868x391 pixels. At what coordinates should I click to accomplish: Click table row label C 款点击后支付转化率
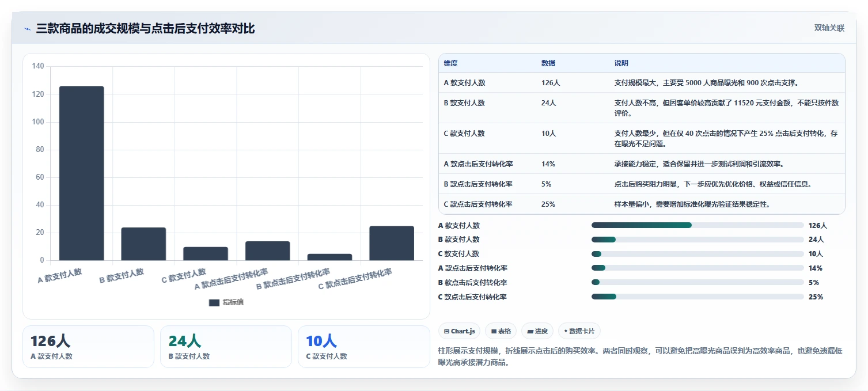478,204
